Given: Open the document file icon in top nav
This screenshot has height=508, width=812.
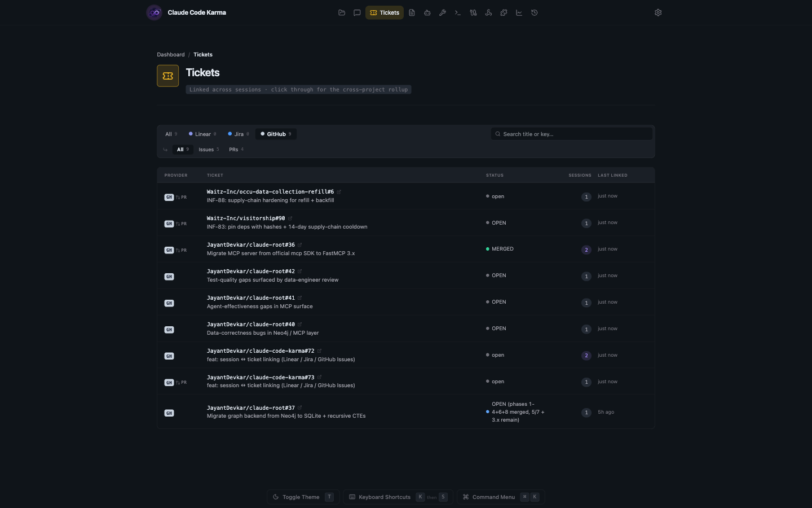Looking at the screenshot, I should click(412, 12).
